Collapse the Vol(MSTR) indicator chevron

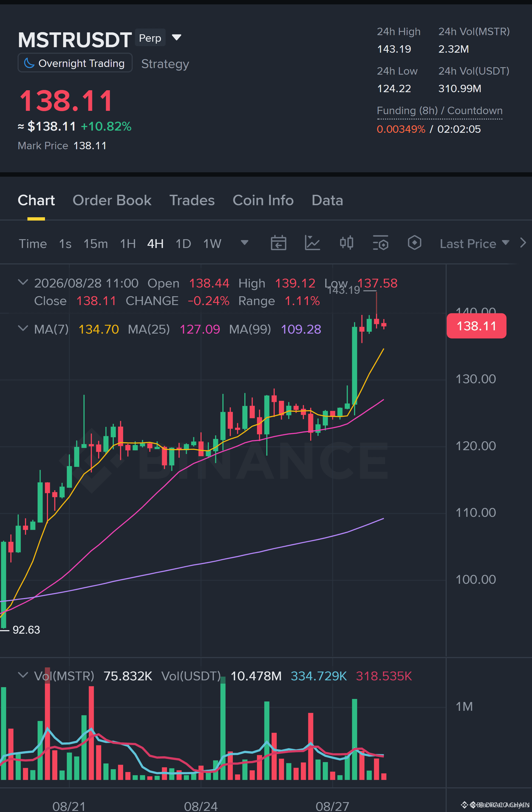point(23,675)
